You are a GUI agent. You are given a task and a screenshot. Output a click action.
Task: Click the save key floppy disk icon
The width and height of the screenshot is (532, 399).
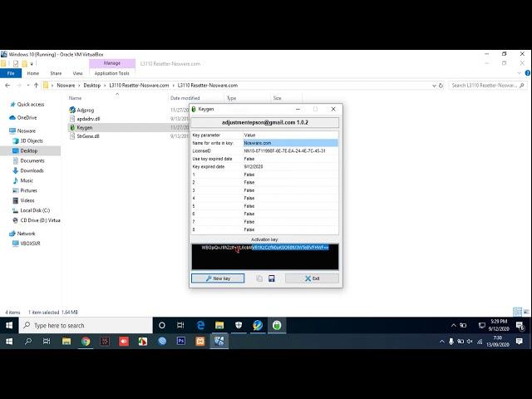[272, 278]
